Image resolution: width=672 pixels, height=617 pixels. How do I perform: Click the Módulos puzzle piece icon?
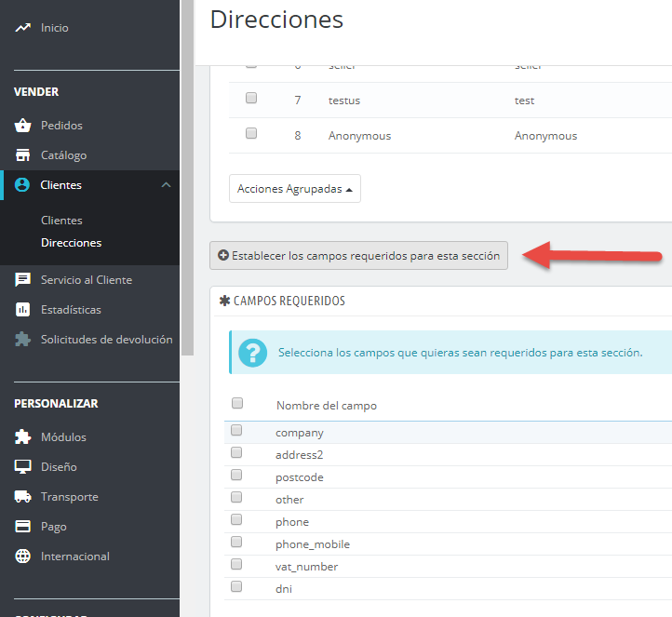pos(22,437)
